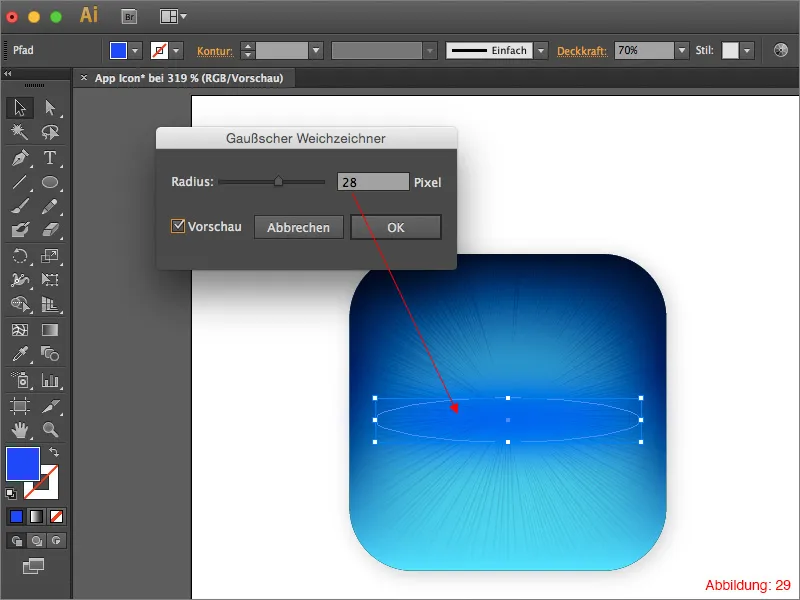
Task: Select the Magic Wand tool
Action: [20, 132]
